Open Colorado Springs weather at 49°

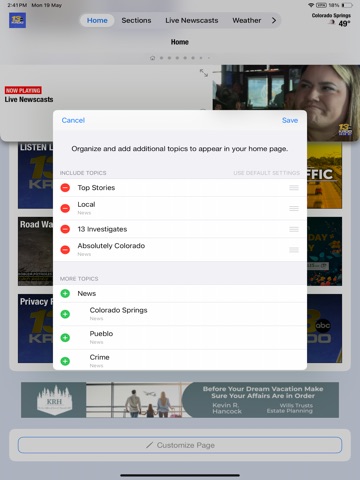point(332,20)
